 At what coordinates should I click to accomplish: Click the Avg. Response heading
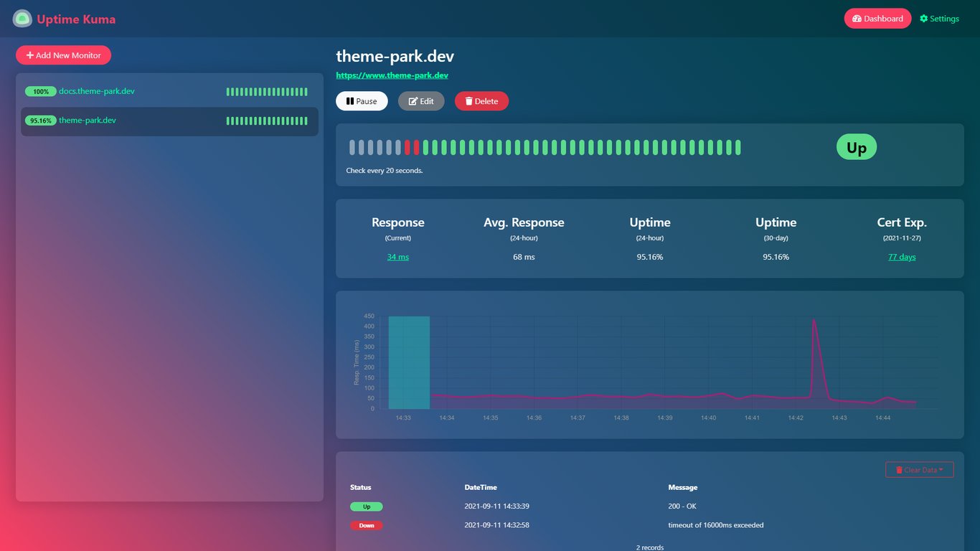(x=524, y=222)
